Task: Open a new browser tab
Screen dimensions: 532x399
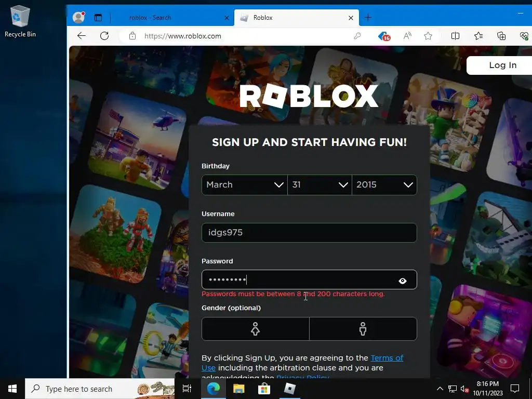Action: tap(368, 17)
